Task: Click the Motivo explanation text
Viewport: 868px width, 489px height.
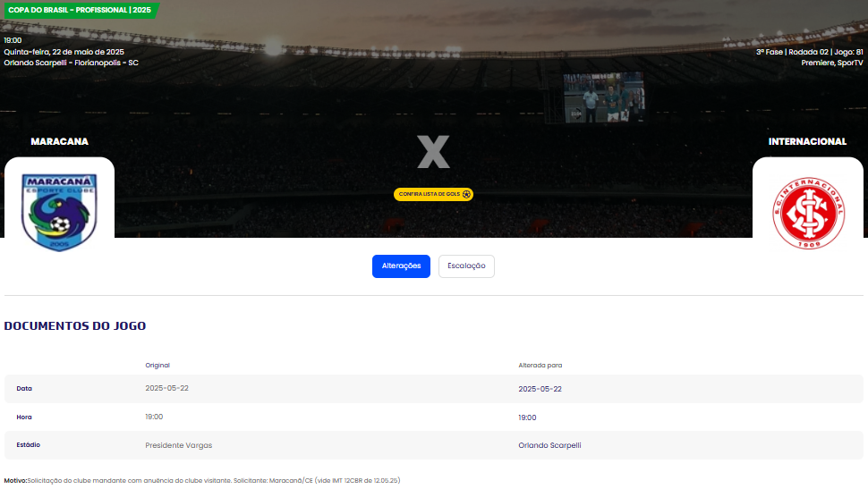Action: point(202,481)
